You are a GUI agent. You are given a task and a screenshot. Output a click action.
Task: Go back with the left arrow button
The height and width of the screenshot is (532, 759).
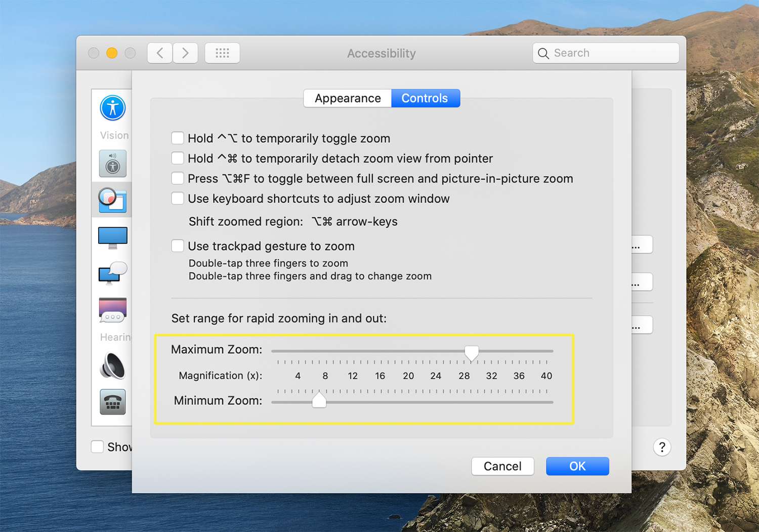pyautogui.click(x=160, y=53)
